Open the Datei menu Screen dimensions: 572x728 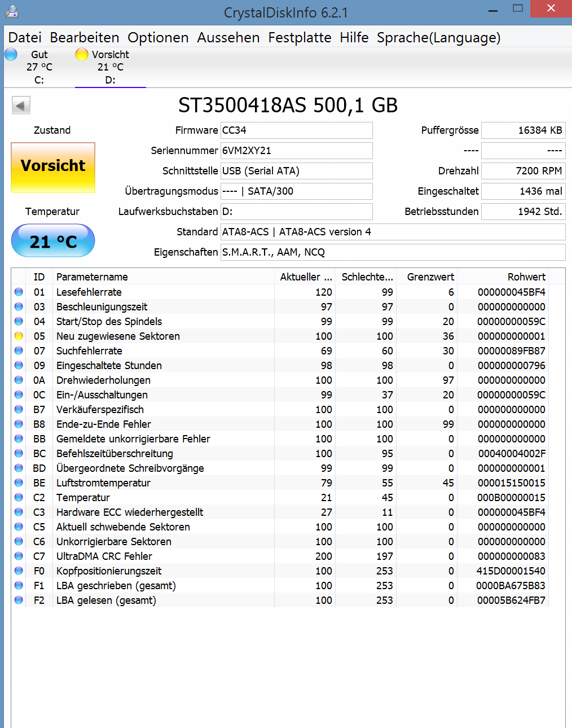[x=25, y=37]
